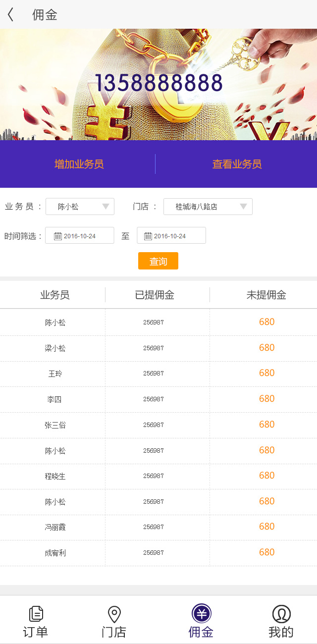Click the start date calendar icon

tap(58, 236)
